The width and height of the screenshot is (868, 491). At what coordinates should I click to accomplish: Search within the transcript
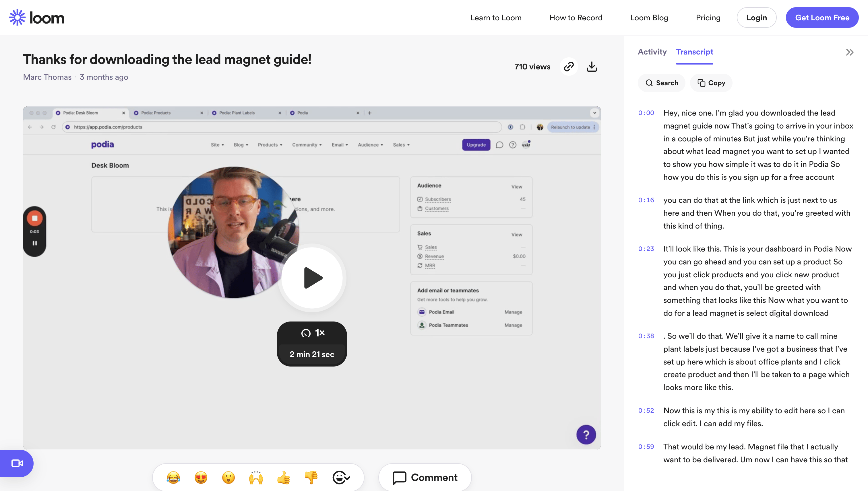(x=661, y=83)
